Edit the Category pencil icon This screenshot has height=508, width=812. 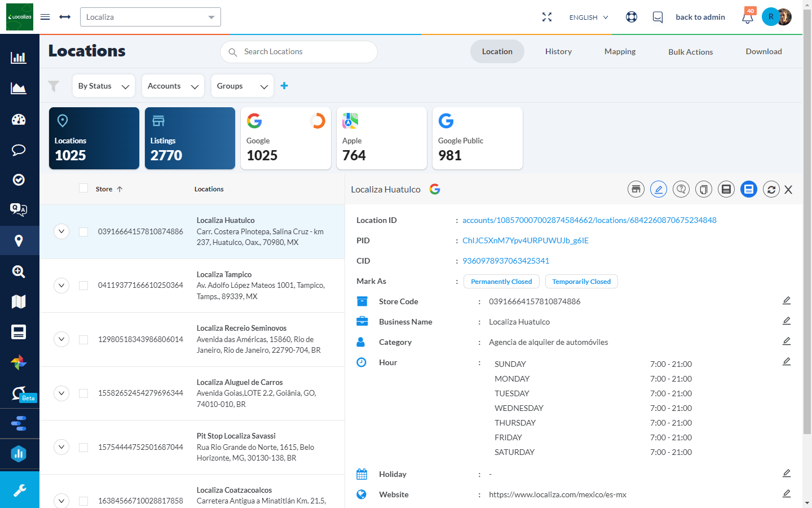[787, 341]
